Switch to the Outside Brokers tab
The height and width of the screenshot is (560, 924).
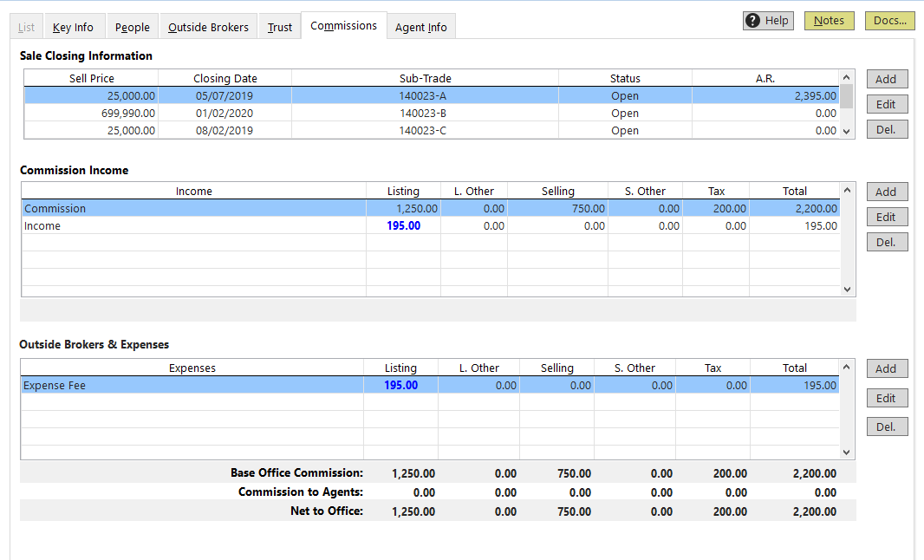click(x=208, y=27)
